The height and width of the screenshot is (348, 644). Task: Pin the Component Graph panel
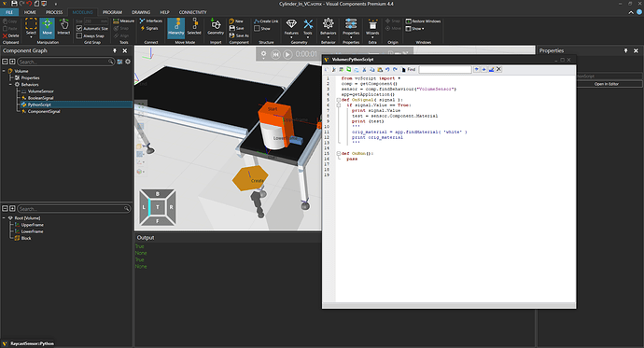click(115, 50)
